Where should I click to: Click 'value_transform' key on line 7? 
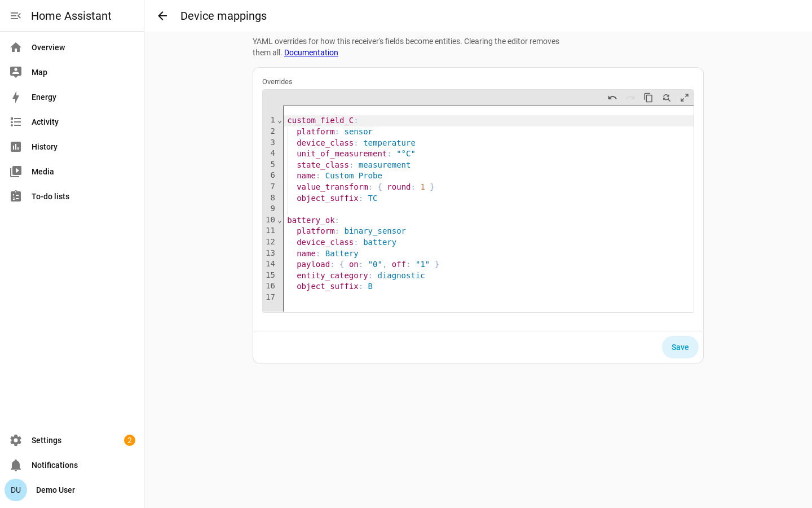coord(332,187)
